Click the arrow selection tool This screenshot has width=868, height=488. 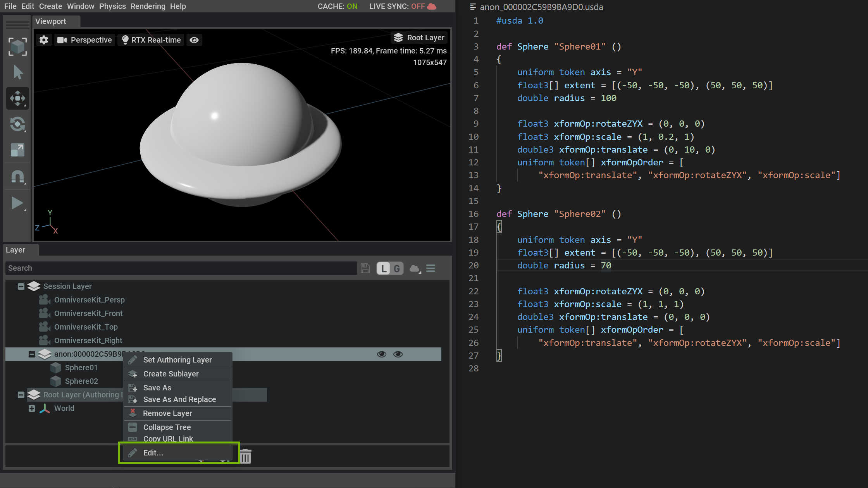[x=17, y=72]
